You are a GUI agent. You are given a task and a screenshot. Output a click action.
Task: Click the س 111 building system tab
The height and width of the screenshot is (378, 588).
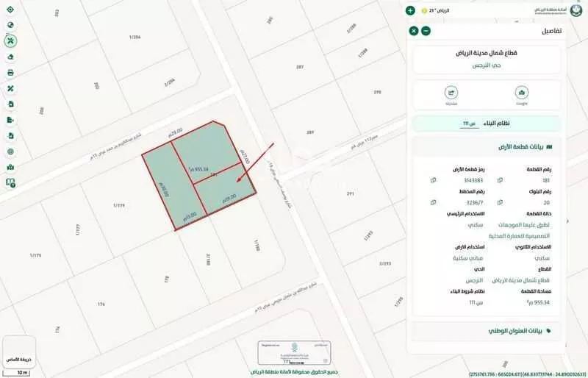pyautogui.click(x=468, y=124)
